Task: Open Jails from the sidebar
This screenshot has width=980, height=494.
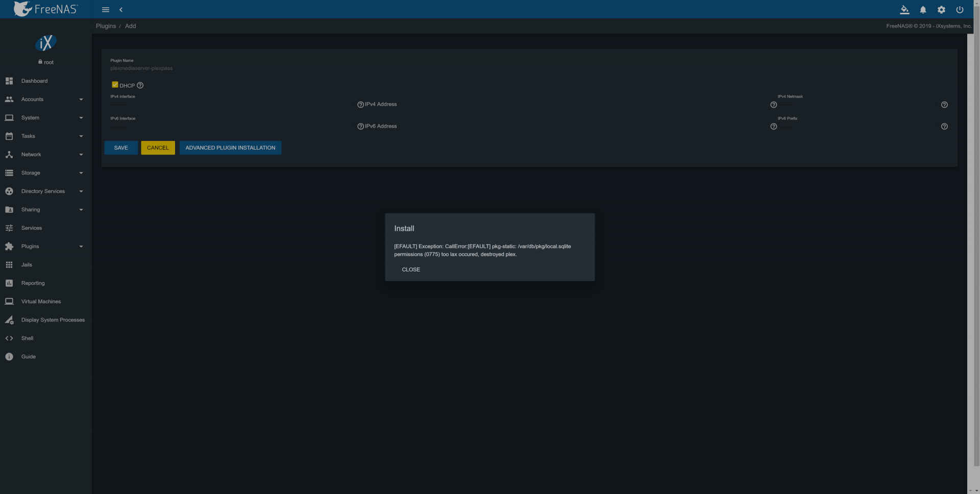Action: coord(27,265)
